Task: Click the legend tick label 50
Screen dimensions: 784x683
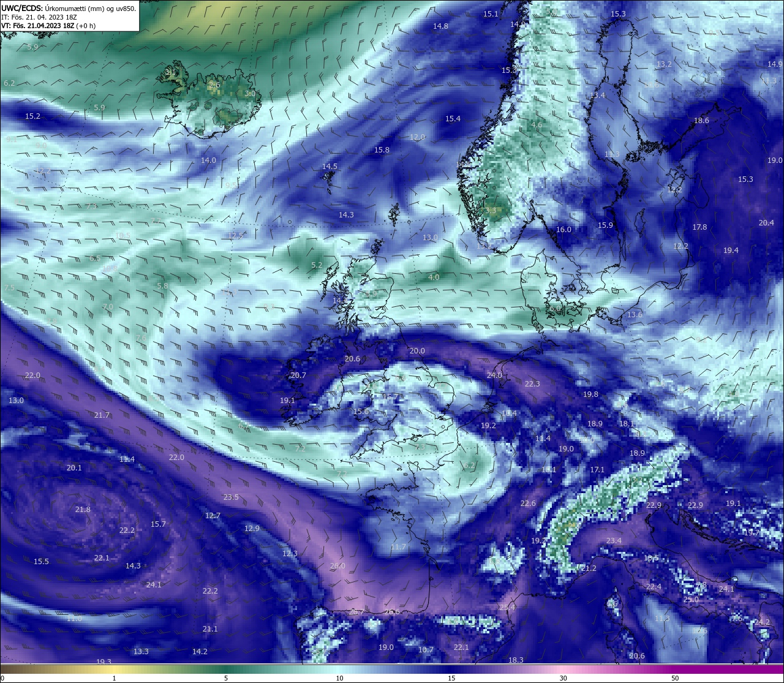Action: pos(675,678)
